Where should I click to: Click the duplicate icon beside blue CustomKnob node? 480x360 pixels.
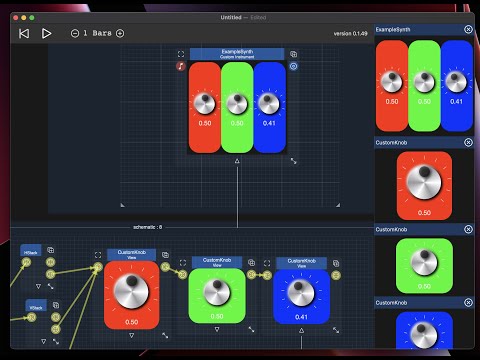[336, 263]
